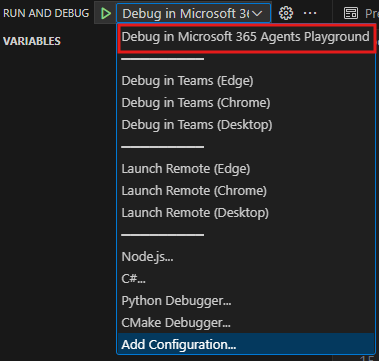Image resolution: width=379 pixels, height=361 pixels.
Task: Open the debug configuration dropdown
Action: [x=193, y=13]
